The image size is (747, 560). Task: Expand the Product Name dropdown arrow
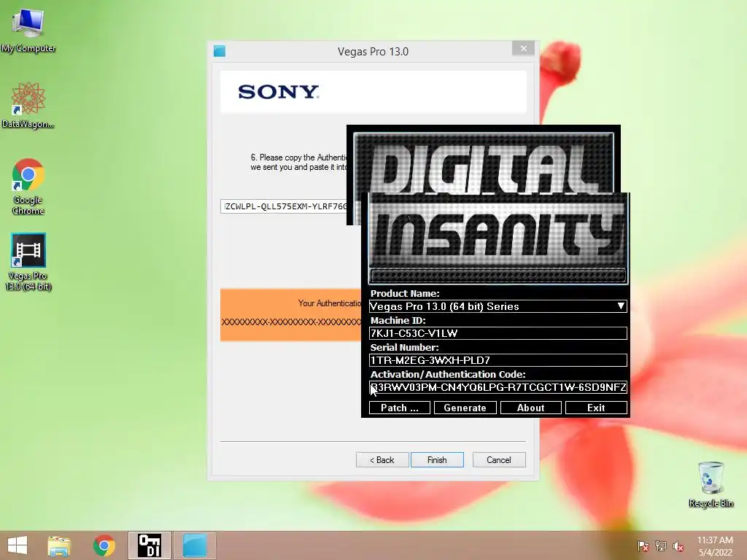pyautogui.click(x=621, y=306)
